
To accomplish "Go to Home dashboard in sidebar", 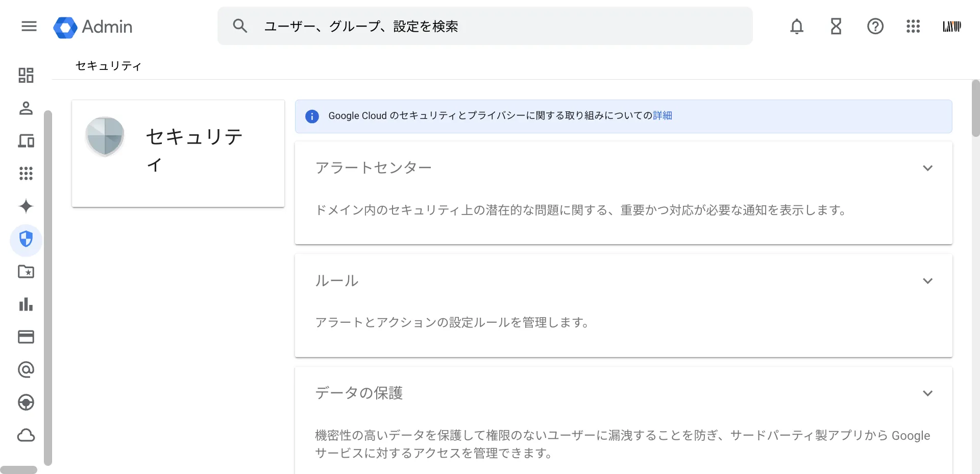I will click(26, 76).
